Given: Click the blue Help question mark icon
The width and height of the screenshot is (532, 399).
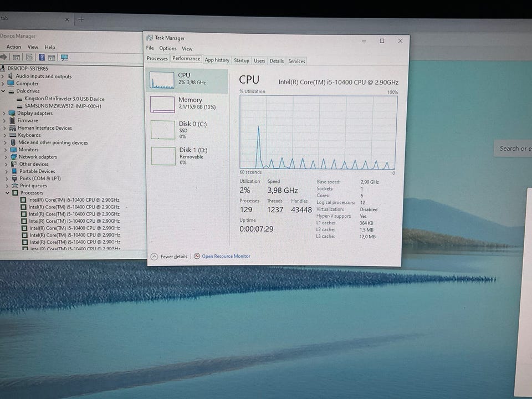Looking at the screenshot, I should click(x=42, y=57).
